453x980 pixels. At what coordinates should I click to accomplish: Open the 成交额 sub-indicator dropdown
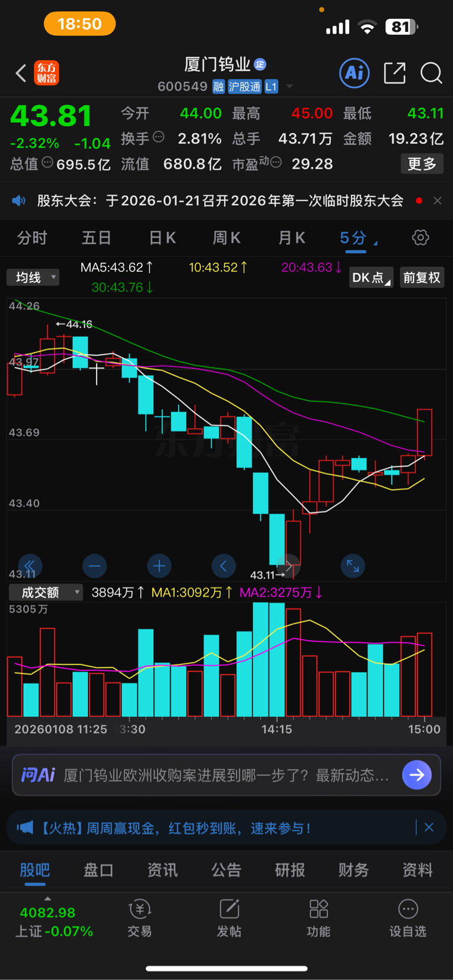point(45,592)
